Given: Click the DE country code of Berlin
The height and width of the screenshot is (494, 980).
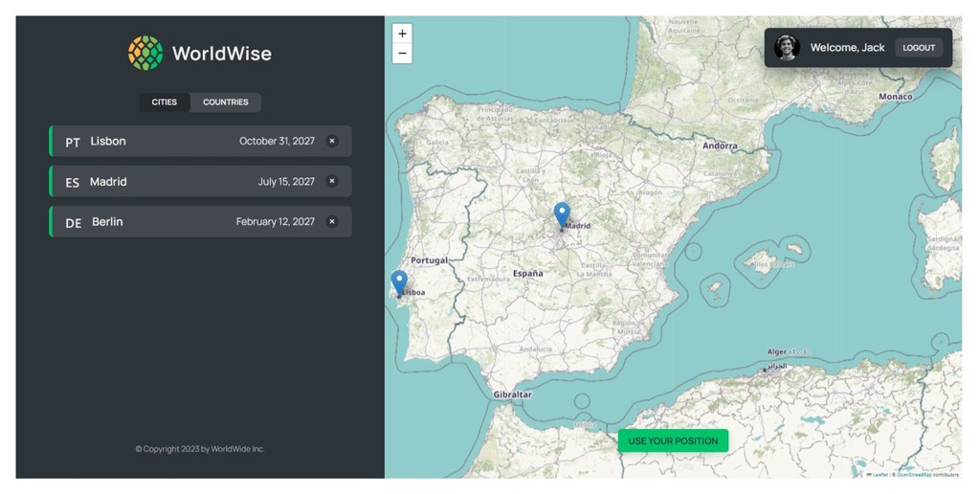Looking at the screenshot, I should point(73,223).
